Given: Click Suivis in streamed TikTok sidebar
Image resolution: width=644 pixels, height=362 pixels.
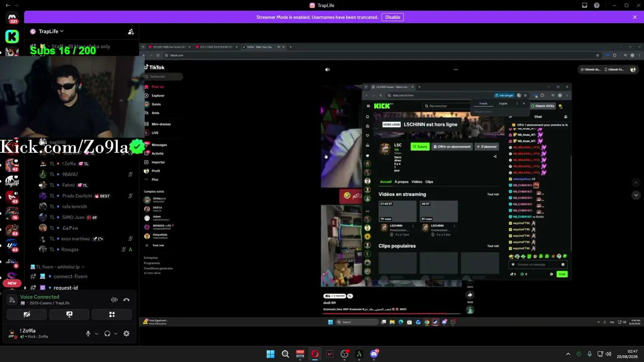Looking at the screenshot, I should (x=153, y=105).
